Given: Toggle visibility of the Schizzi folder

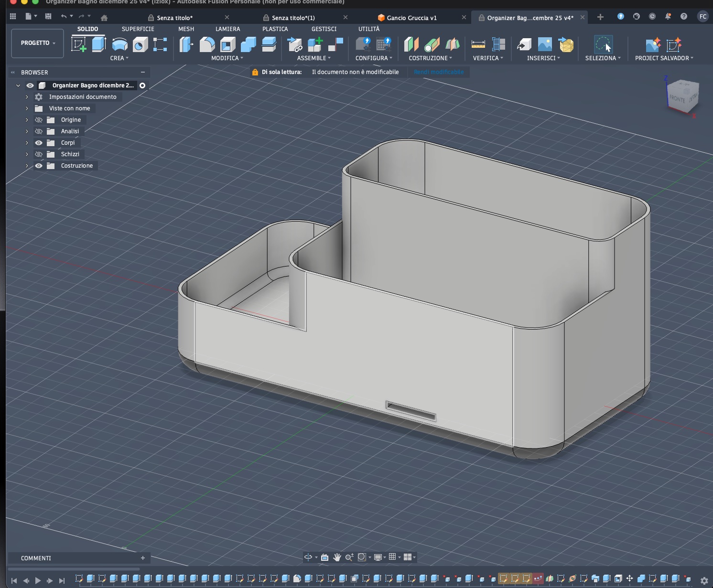Looking at the screenshot, I should tap(39, 154).
